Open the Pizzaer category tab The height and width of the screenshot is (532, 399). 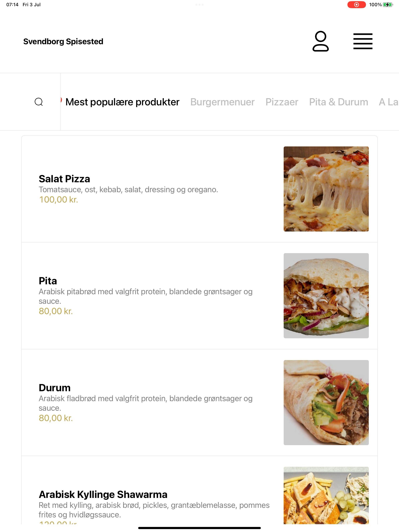(282, 102)
